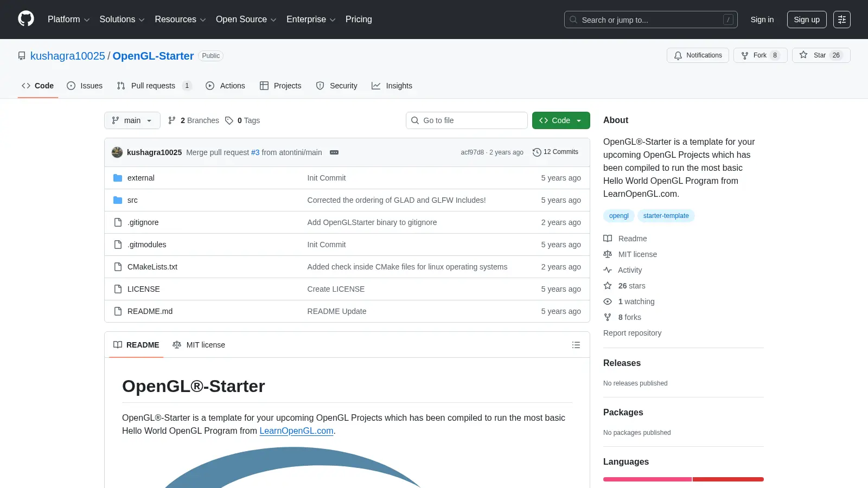The width and height of the screenshot is (868, 488).
Task: Click the LICENSE file icon
Action: (118, 289)
